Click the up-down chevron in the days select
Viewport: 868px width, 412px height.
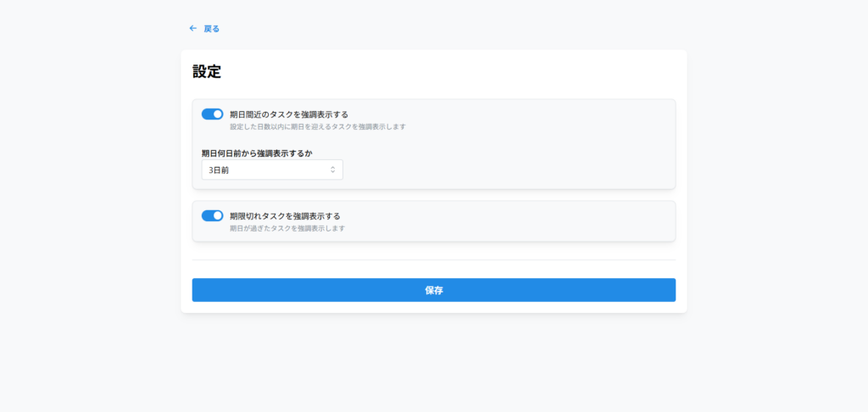point(333,170)
